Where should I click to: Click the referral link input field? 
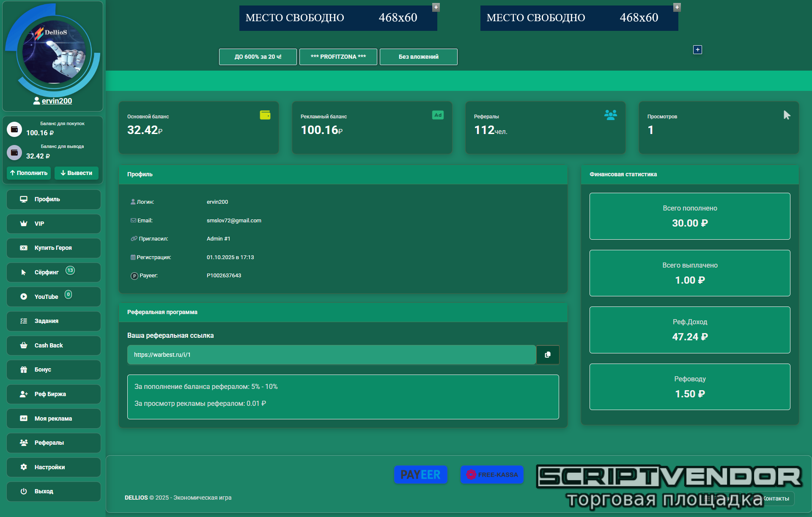[331, 355]
